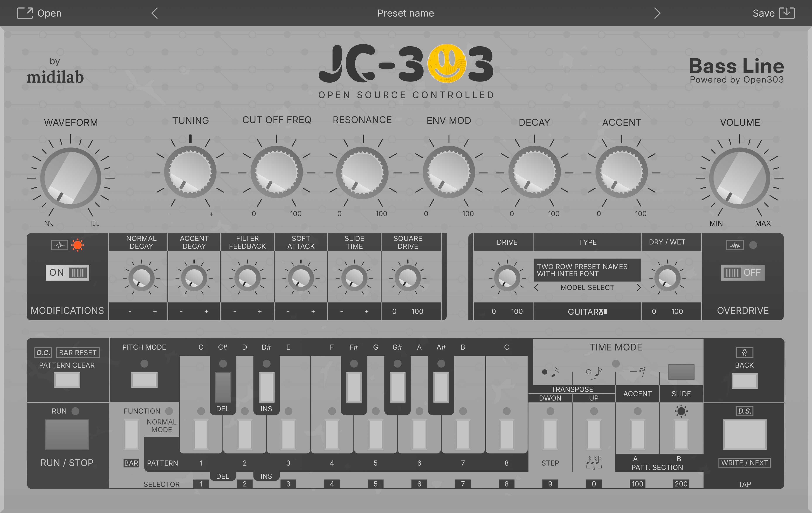Click the smiley face logo
Image resolution: width=812 pixels, height=513 pixels.
tap(447, 63)
